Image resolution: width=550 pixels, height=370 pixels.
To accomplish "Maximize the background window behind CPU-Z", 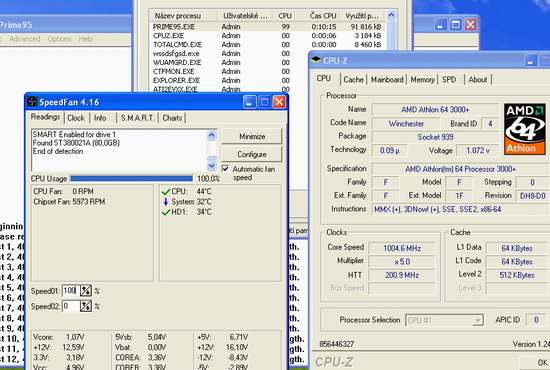I will 455,25.
